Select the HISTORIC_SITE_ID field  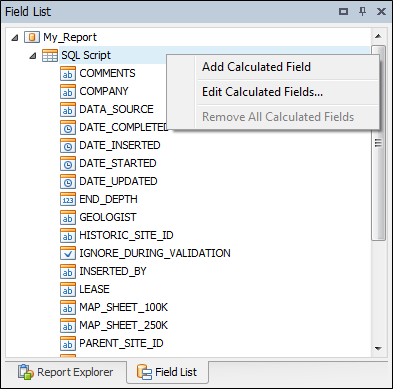(126, 235)
